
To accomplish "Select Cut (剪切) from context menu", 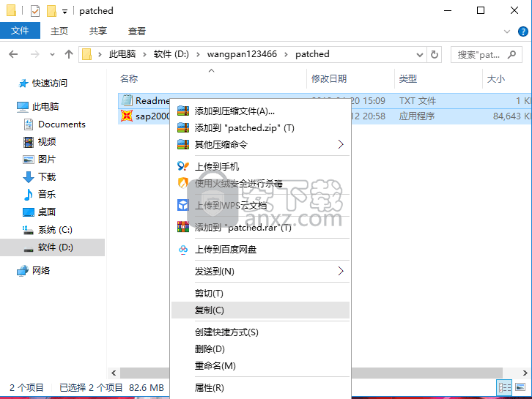I will (x=261, y=294).
